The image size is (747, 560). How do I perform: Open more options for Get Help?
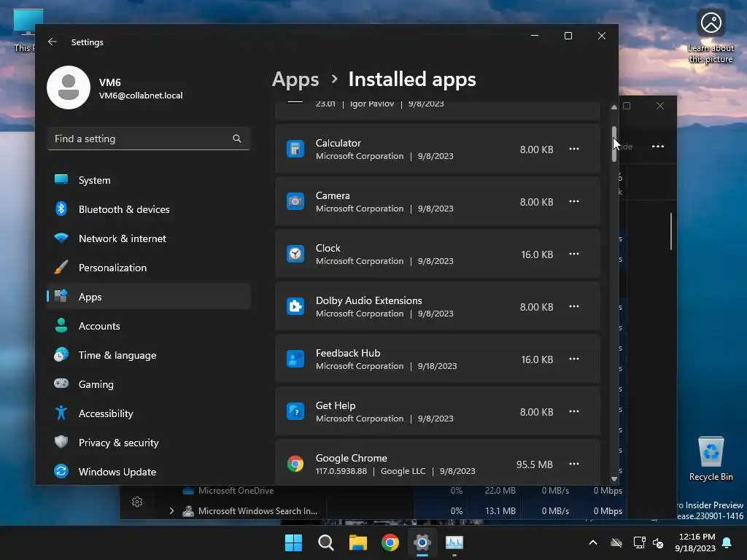[x=574, y=411]
